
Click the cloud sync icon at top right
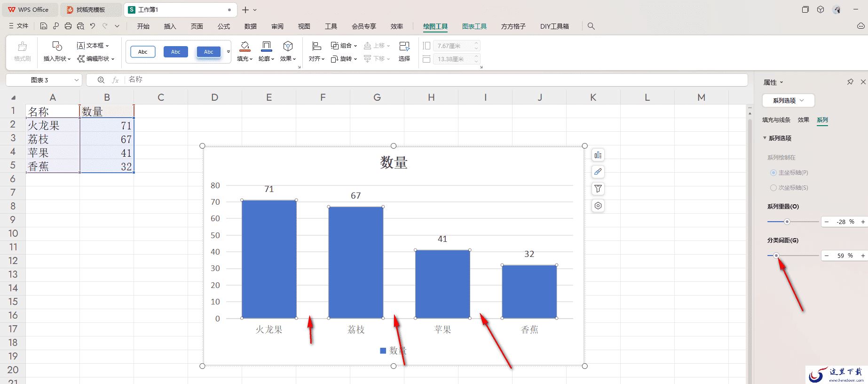[861, 26]
